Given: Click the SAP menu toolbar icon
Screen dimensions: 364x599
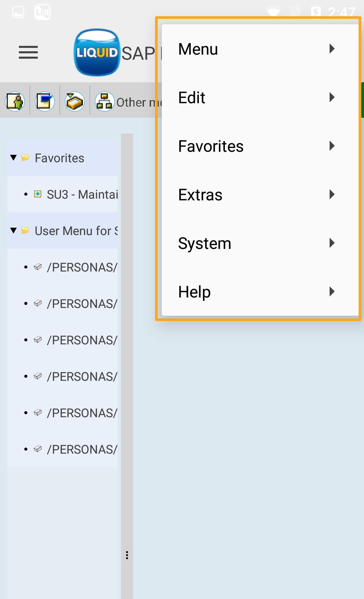Looking at the screenshot, I should tap(45, 101).
